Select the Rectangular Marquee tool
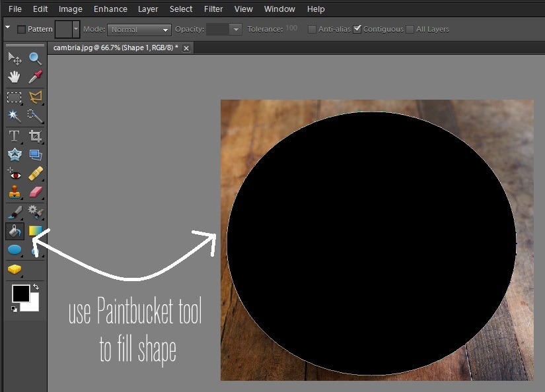This screenshot has height=392, width=545. coord(14,97)
